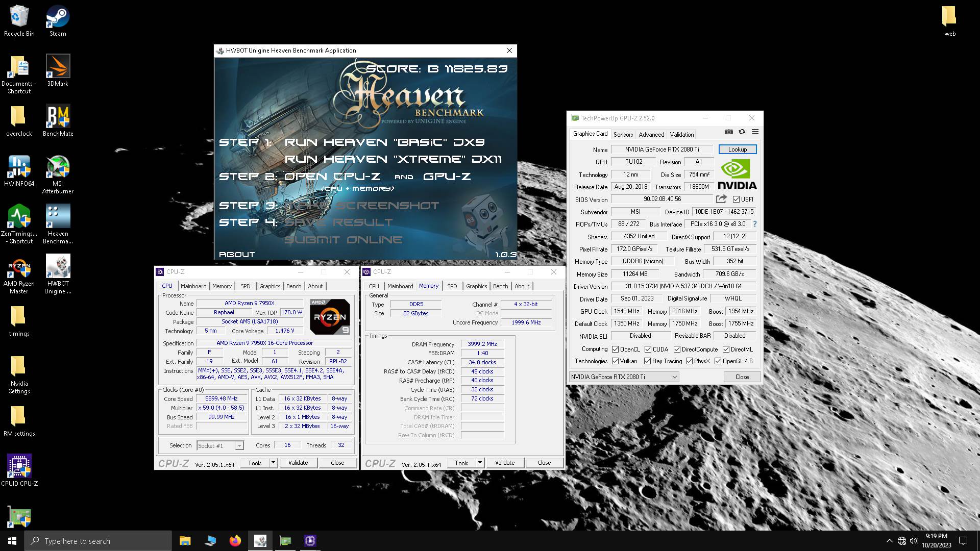Click the Lookup button in GPU-Z
Image resolution: width=980 pixels, height=551 pixels.
tap(737, 149)
